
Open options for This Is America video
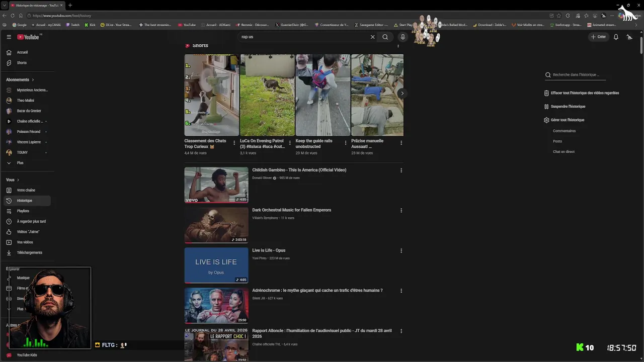pyautogui.click(x=401, y=170)
